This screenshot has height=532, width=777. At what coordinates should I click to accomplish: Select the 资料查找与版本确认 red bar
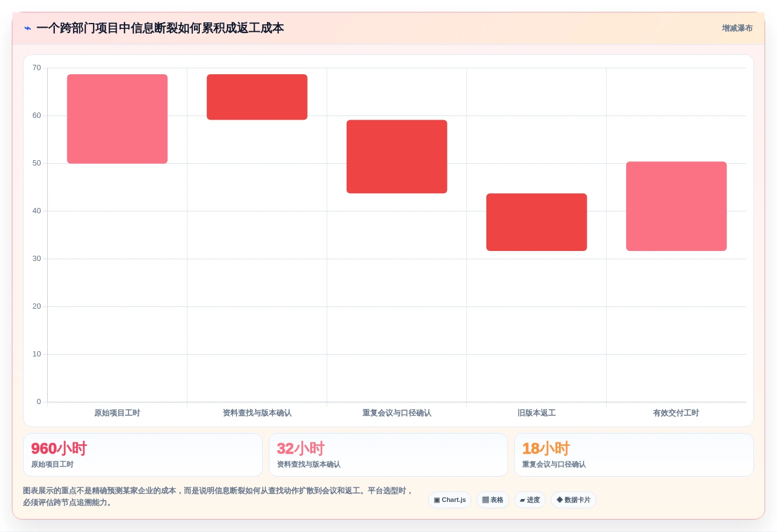click(x=257, y=97)
